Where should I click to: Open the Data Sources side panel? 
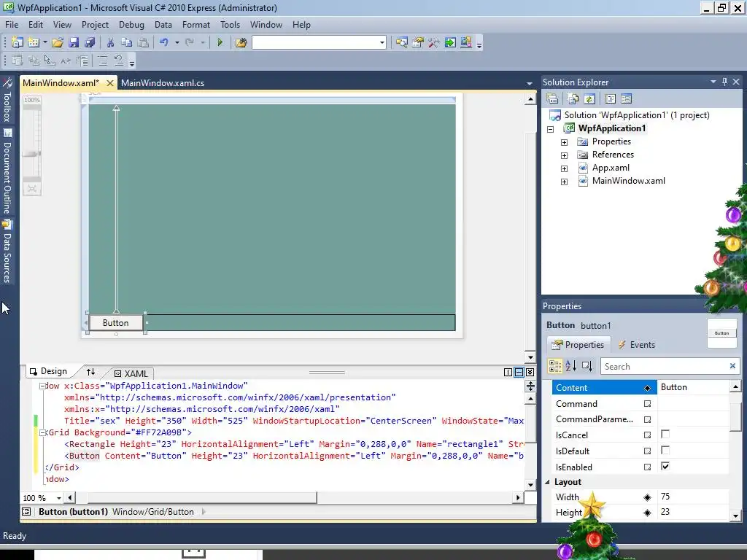(x=7, y=252)
